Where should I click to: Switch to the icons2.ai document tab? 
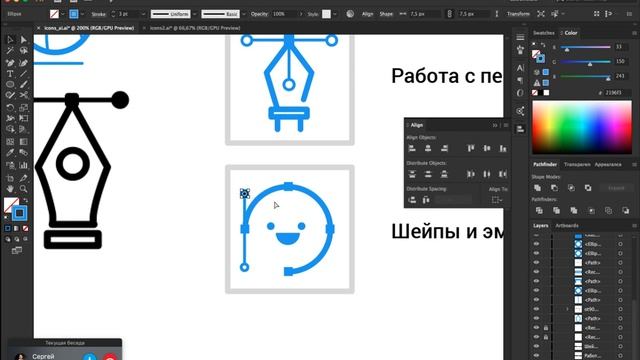point(195,28)
